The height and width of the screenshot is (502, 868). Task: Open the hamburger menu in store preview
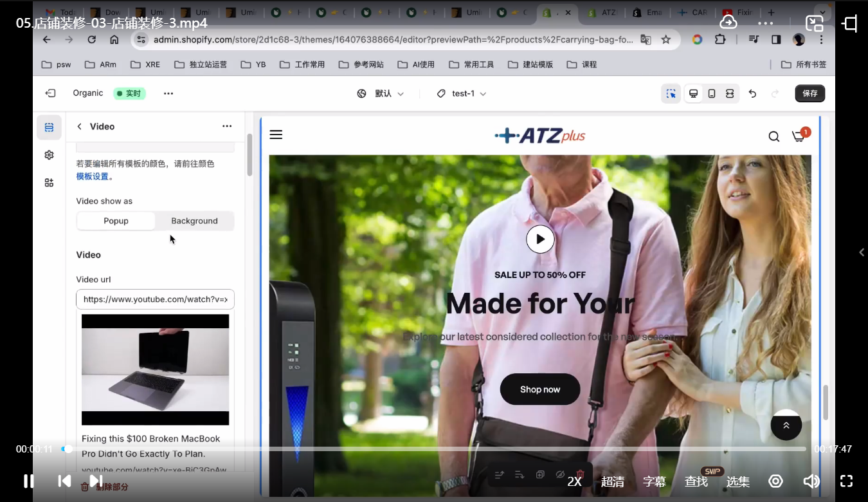pyautogui.click(x=276, y=135)
